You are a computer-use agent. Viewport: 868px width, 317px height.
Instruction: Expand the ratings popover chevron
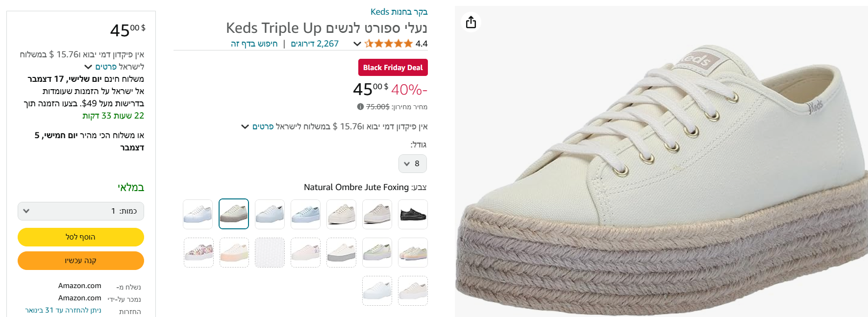[x=357, y=44]
